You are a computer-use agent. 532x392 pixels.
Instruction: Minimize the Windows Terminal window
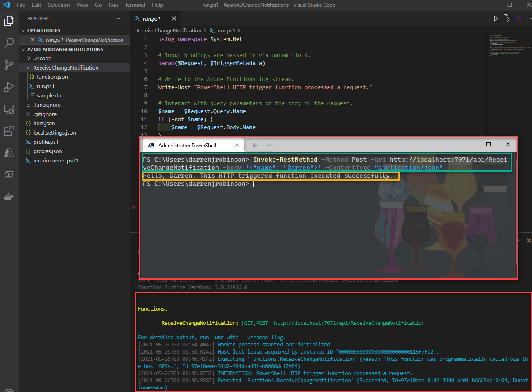[469, 145]
